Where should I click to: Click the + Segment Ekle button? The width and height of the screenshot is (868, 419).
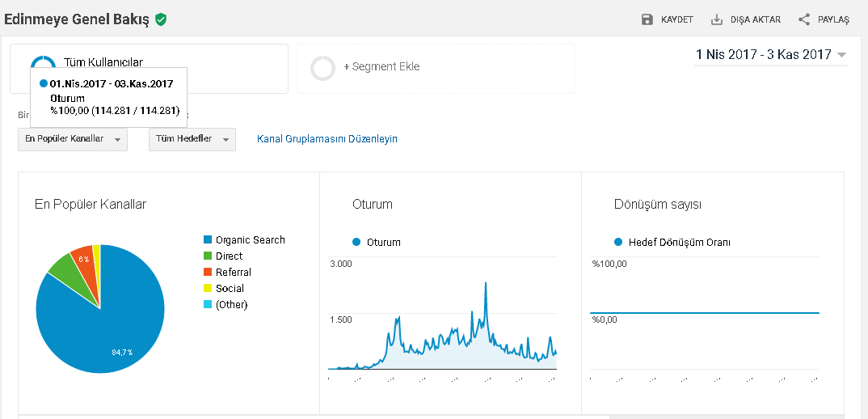[x=381, y=66]
